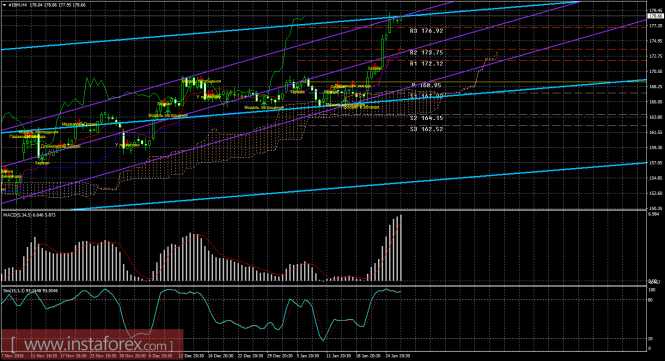Click the S3 162.52 support level label
665x361 pixels.
[x=426, y=129]
